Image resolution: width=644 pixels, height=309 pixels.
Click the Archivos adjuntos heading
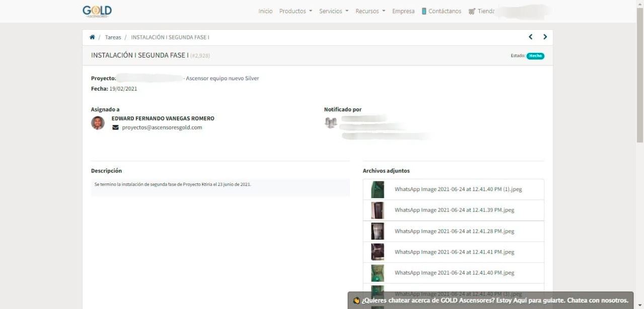point(386,171)
